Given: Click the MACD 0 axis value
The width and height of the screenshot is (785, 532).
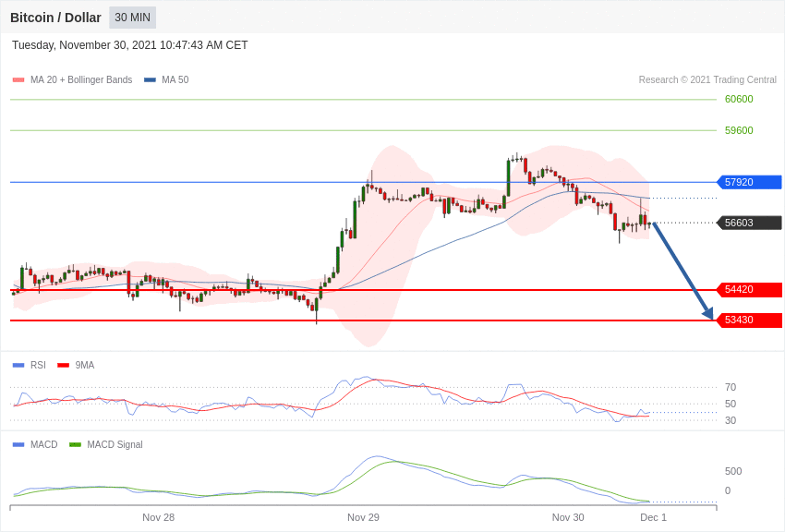Looking at the screenshot, I should (x=728, y=490).
